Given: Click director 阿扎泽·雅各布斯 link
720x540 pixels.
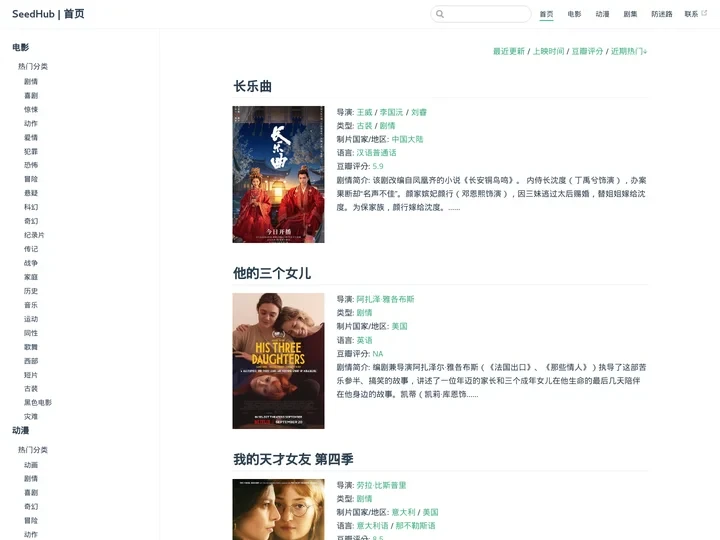Looking at the screenshot, I should pos(386,299).
